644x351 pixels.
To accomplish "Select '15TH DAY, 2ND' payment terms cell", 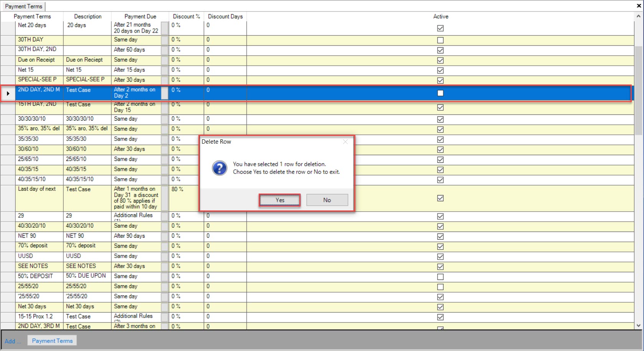I will [x=39, y=107].
